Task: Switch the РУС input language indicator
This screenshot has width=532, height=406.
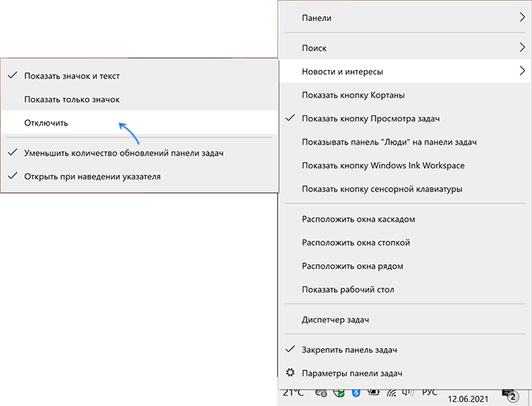Action: point(430,392)
